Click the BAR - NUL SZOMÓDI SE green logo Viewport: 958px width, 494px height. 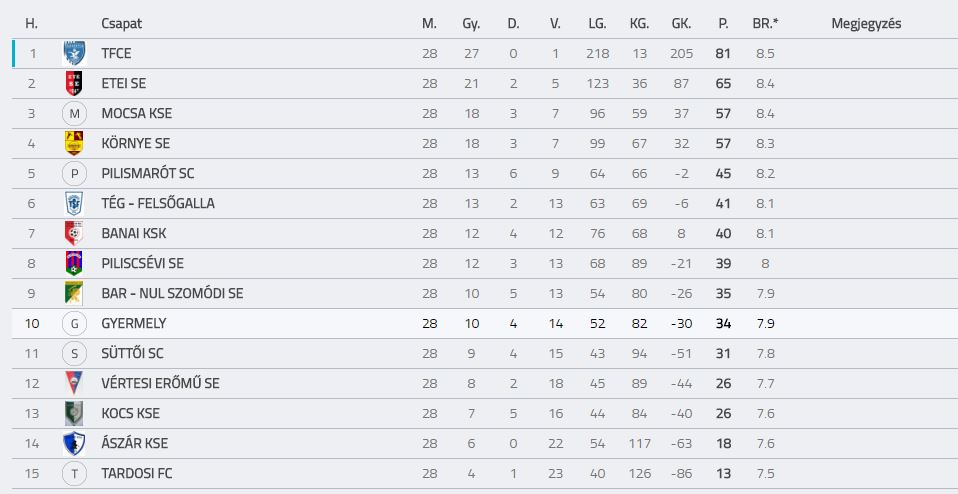point(74,293)
